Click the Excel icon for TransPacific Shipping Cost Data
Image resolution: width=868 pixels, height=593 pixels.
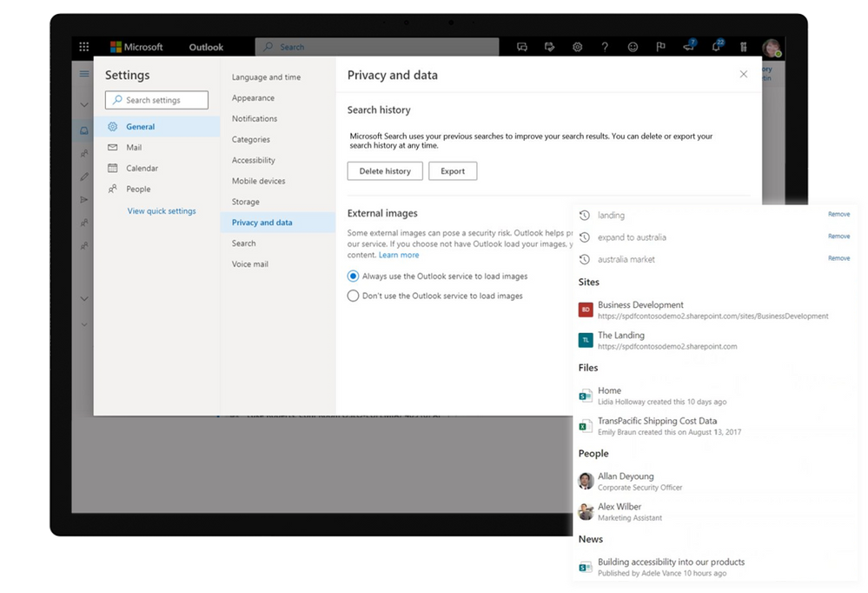click(586, 426)
